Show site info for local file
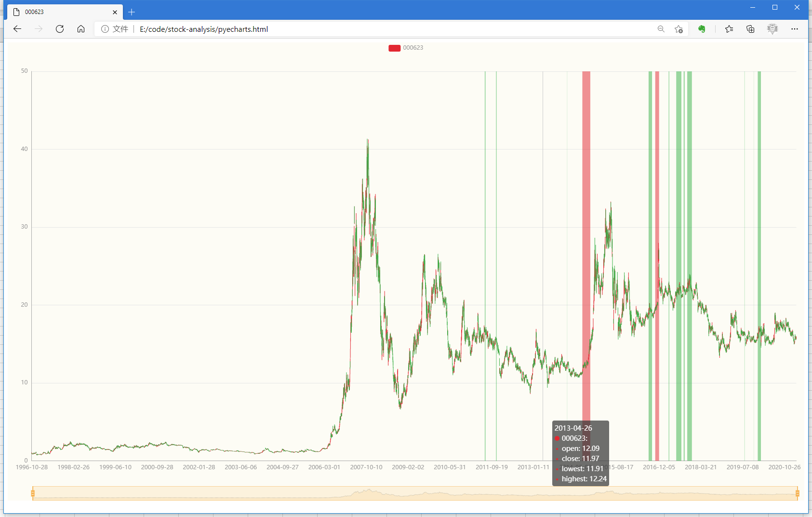 [x=105, y=29]
